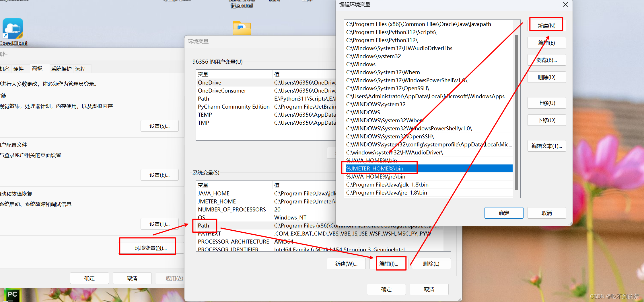Select the WindowsApps path entry

(429, 96)
